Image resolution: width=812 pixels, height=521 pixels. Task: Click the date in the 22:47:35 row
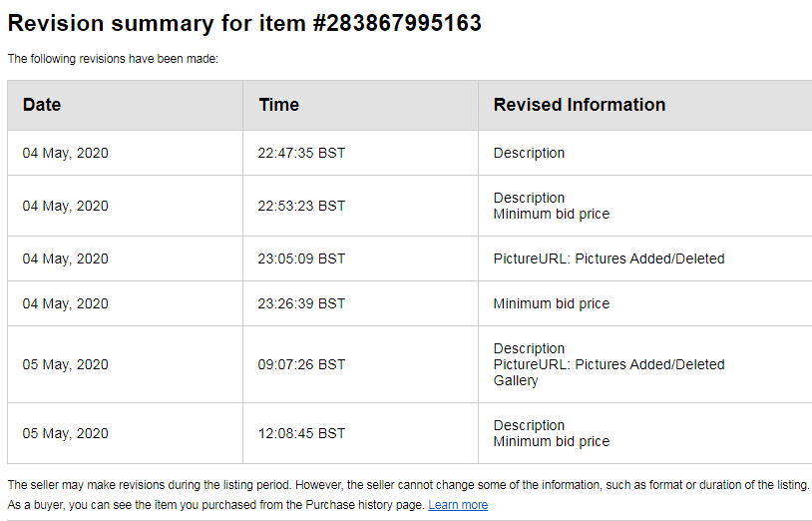(x=66, y=153)
